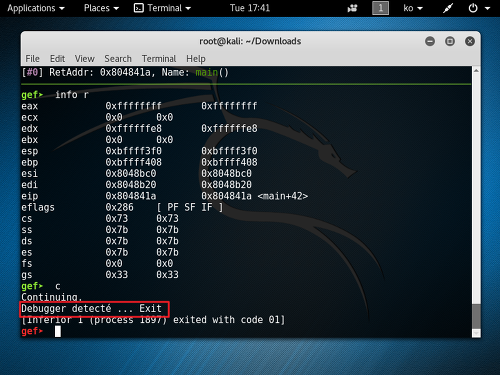Click the scrollbar up arrow
Screen dimensions: 500x375
(x=476, y=71)
